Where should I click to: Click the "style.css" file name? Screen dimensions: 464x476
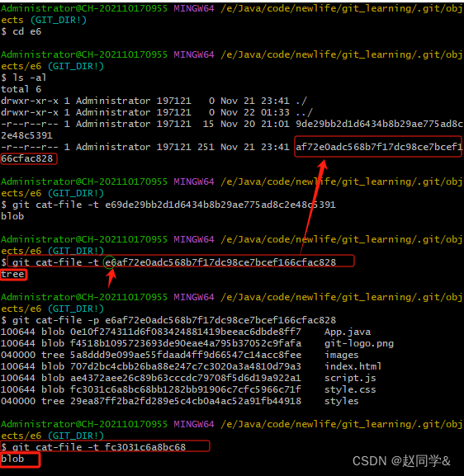point(350,389)
